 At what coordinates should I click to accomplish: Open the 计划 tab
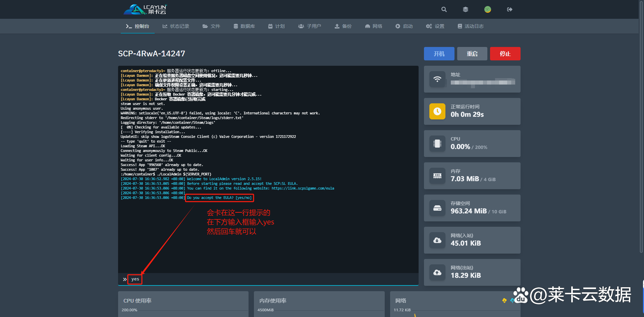(276, 26)
